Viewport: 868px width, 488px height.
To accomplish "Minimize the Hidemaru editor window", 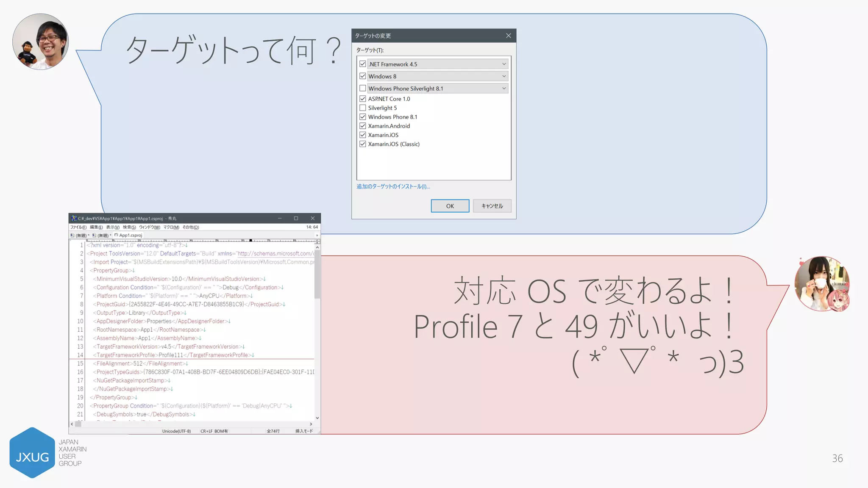I will [x=280, y=219].
